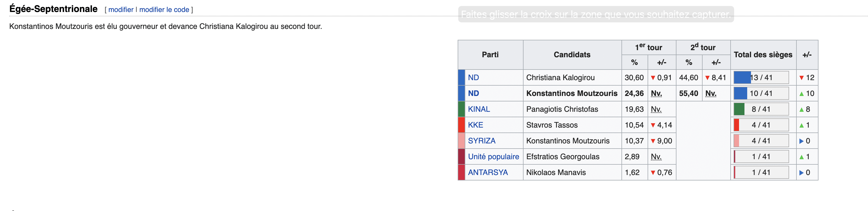Click the green up arrow in KINAL row
This screenshot has height=211, width=868.
pyautogui.click(x=802, y=110)
